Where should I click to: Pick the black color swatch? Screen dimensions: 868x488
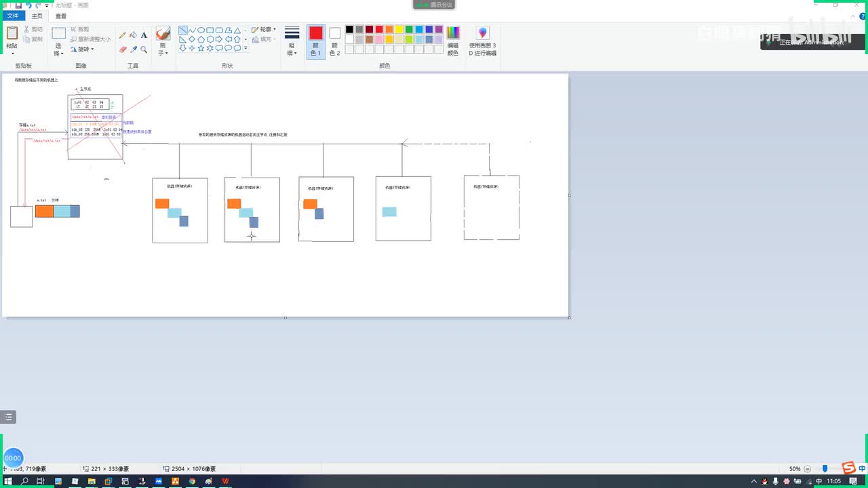point(349,29)
